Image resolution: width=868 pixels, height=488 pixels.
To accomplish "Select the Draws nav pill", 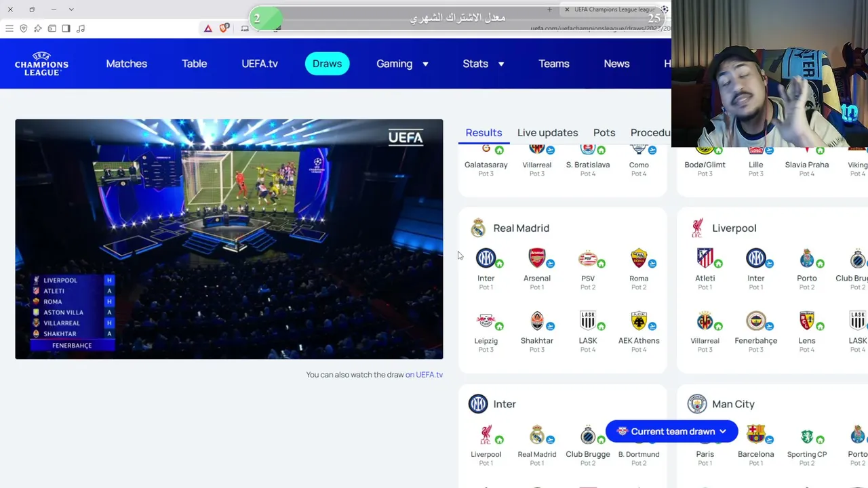I will pyautogui.click(x=327, y=64).
